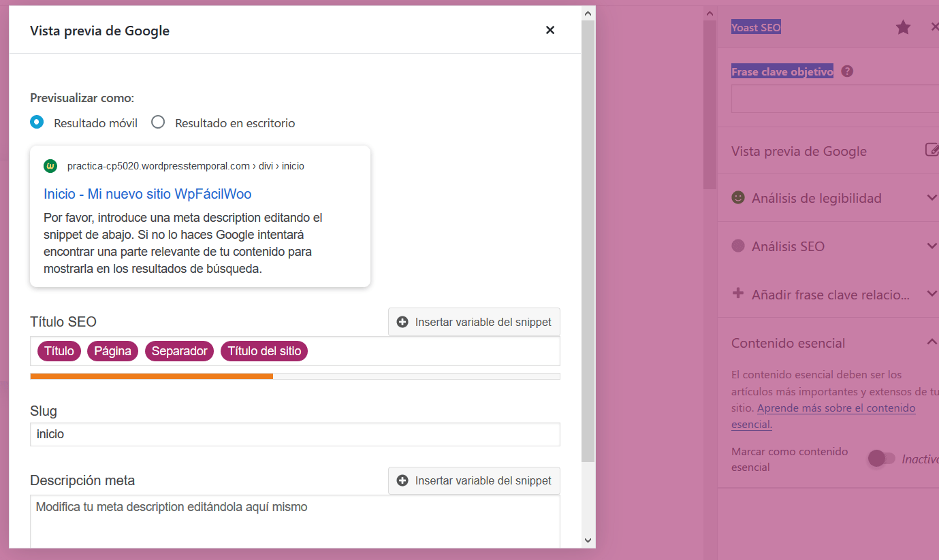Screen dimensions: 939x560
Task: Click the Descripción meta text area
Action: coord(295,521)
